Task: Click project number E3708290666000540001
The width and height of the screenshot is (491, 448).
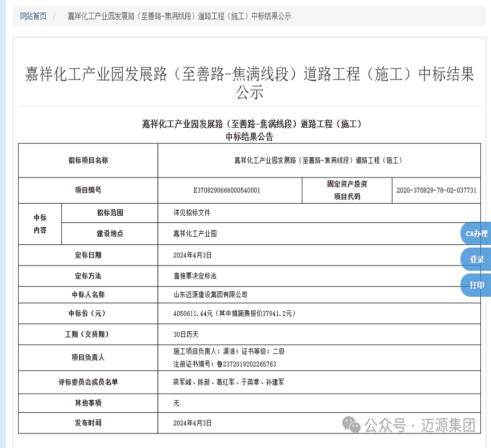Action: 227,191
